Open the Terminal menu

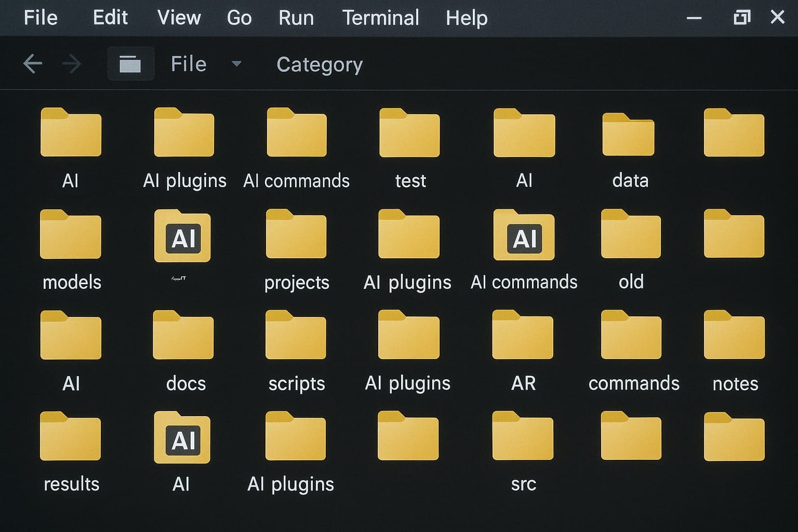380,18
